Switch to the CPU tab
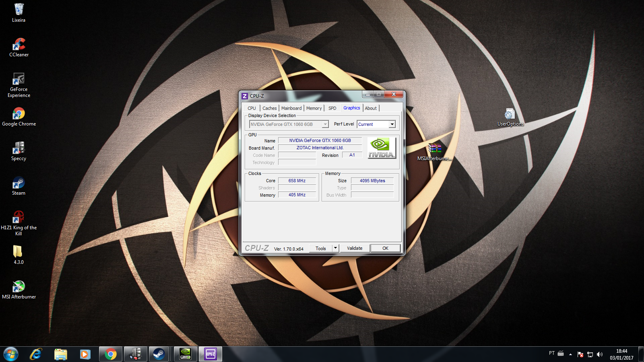The height and width of the screenshot is (362, 644). click(252, 108)
